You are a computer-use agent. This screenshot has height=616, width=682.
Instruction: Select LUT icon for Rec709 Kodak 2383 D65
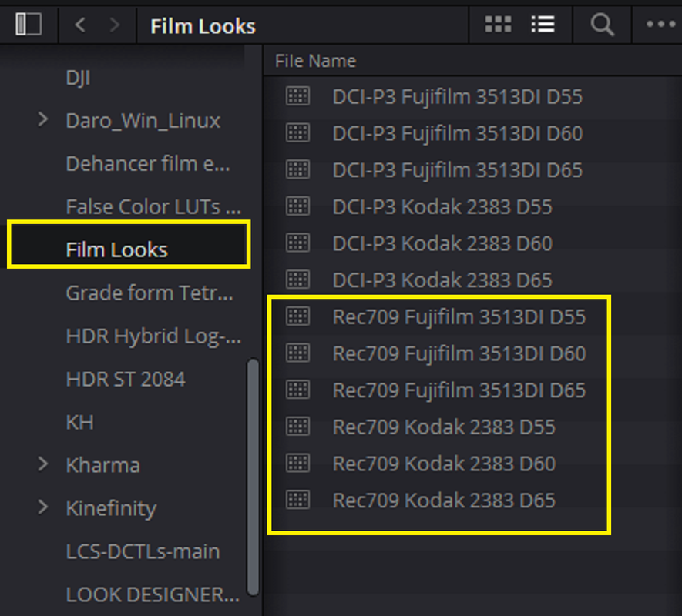click(x=298, y=500)
